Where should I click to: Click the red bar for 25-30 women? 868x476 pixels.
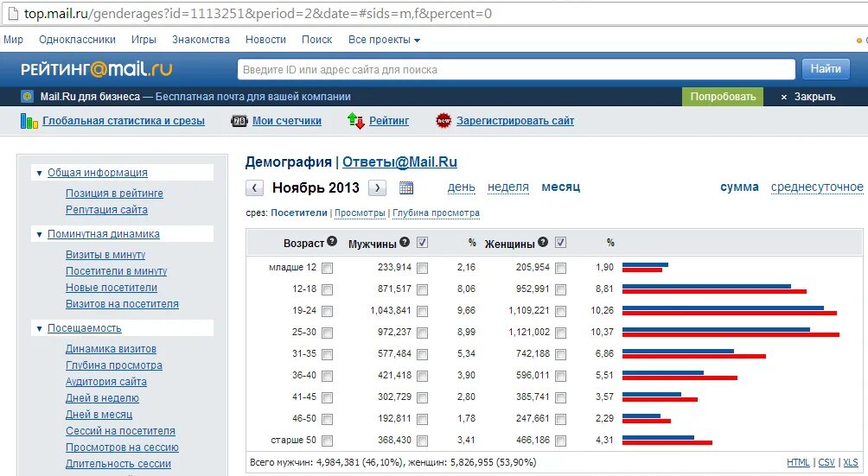731,334
